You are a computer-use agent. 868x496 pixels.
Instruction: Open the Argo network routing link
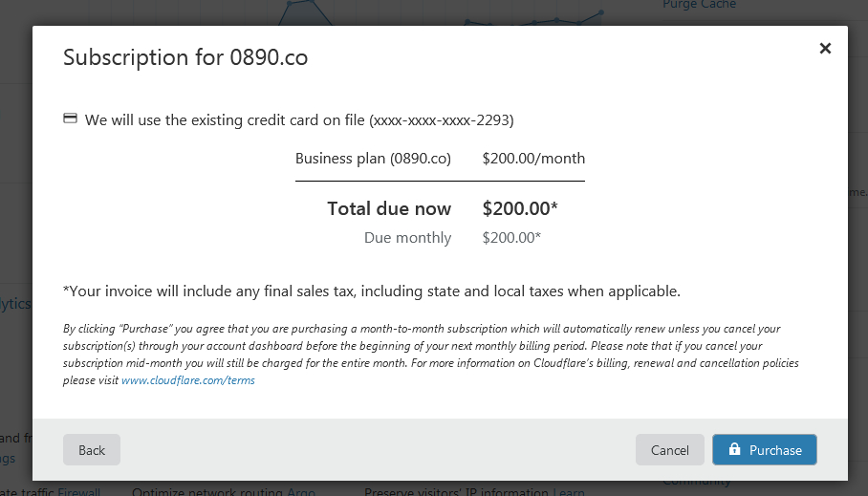[x=301, y=491]
